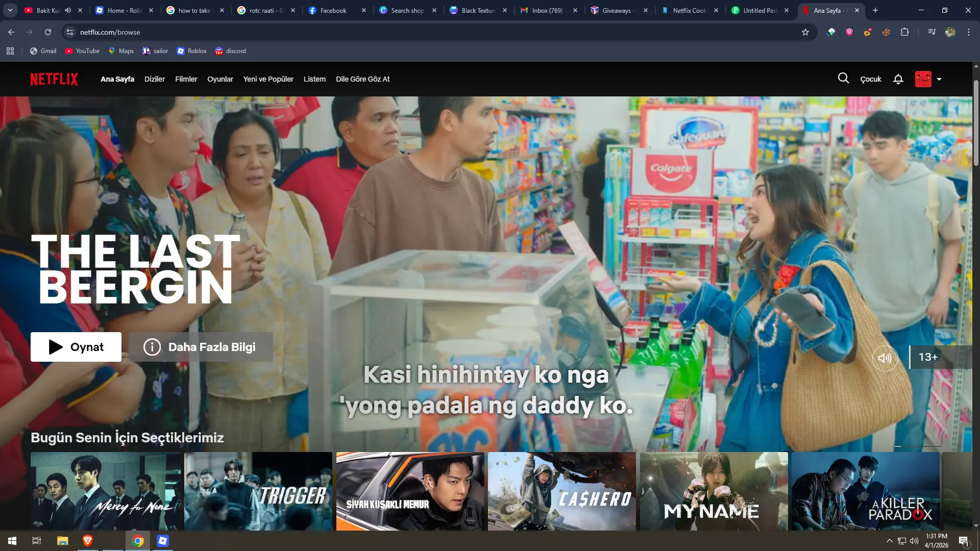Open Task View on taskbar
Image resolution: width=980 pixels, height=551 pixels.
click(x=37, y=541)
